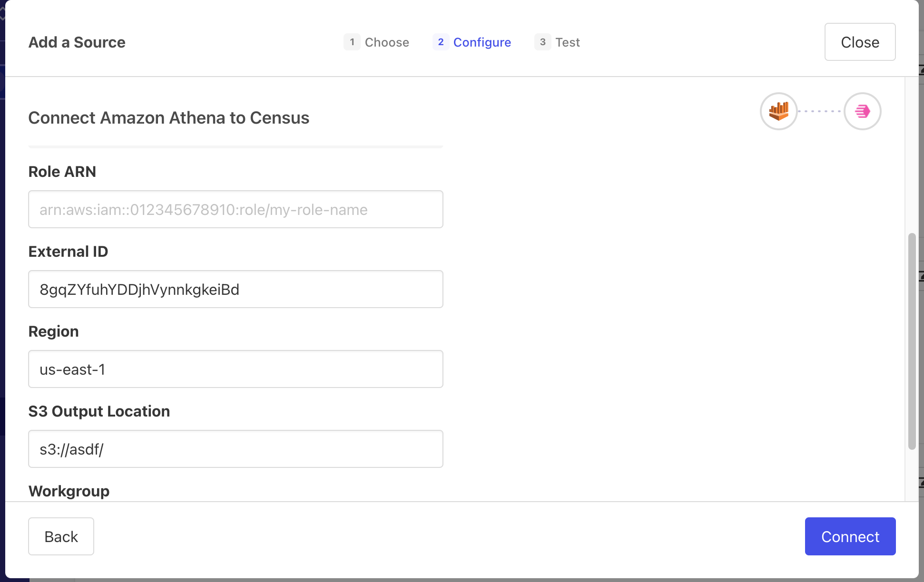
Task: Select the Configure step label
Action: click(x=482, y=42)
